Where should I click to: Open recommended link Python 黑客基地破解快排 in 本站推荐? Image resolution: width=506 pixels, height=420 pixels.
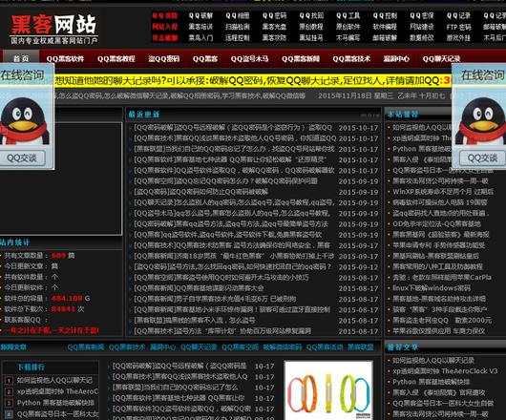[x=421, y=149]
